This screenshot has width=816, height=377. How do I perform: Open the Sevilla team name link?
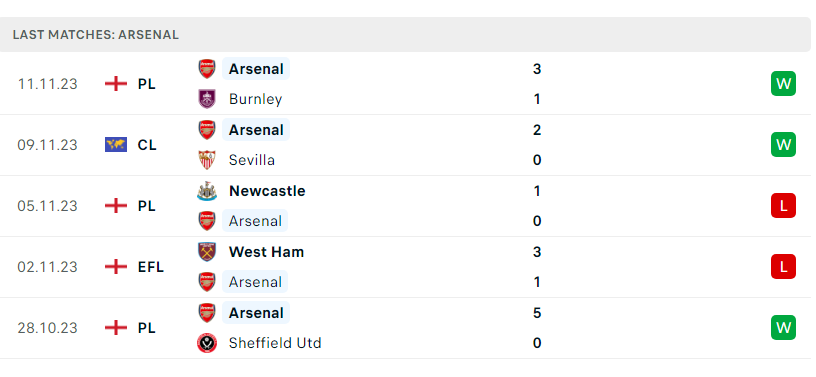click(x=252, y=160)
